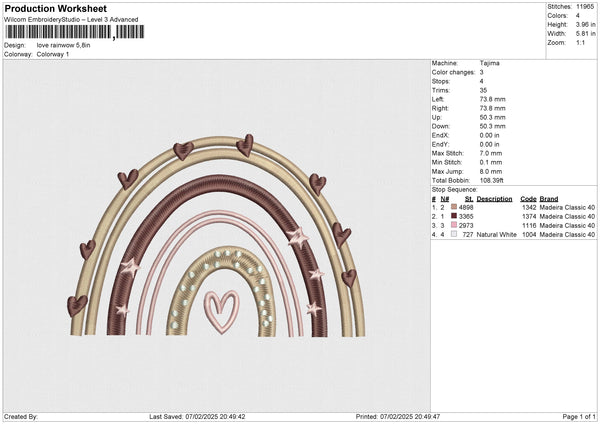
Task: Click the Colorway 1 label text
Action: 53,54
